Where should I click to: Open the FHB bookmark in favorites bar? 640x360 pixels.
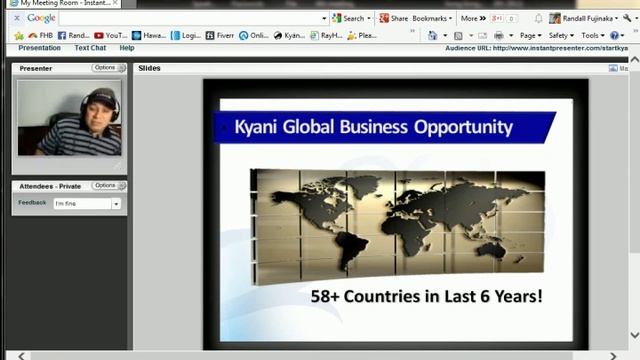tap(41, 36)
